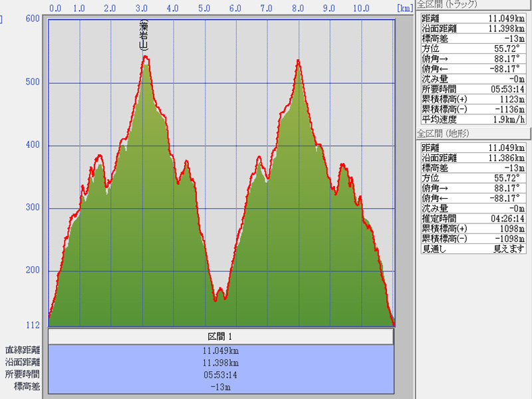
Task: Click the mountain name label above the first peak
Action: (x=143, y=37)
